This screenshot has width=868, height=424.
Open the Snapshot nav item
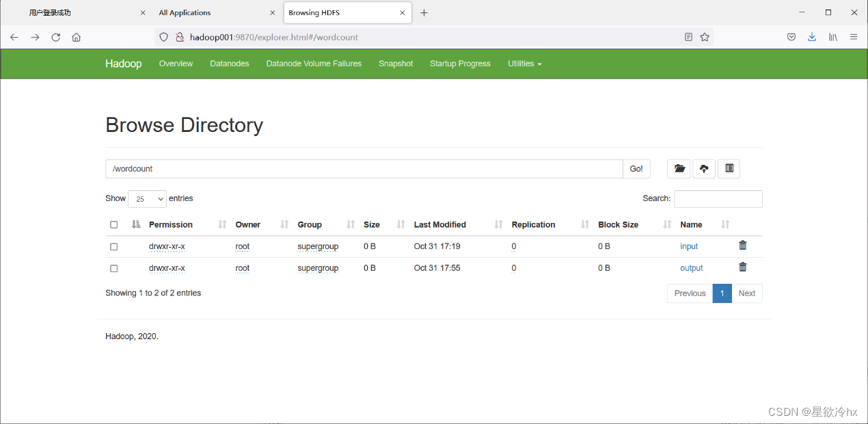click(x=396, y=64)
